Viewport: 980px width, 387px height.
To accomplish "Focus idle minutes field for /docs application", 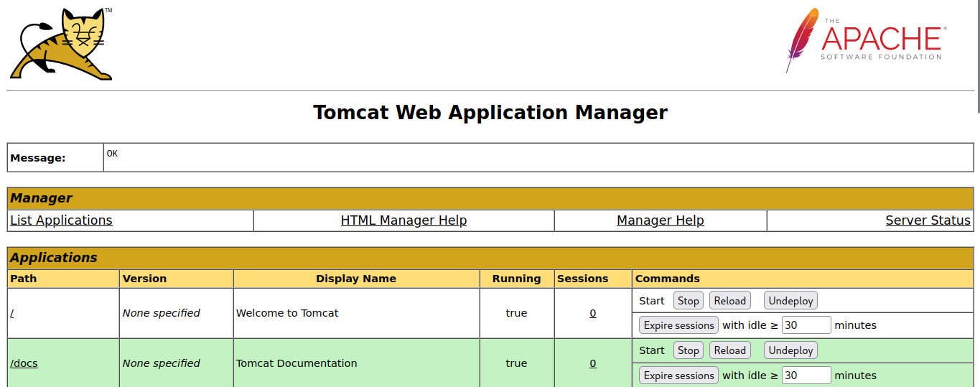I will pos(806,376).
